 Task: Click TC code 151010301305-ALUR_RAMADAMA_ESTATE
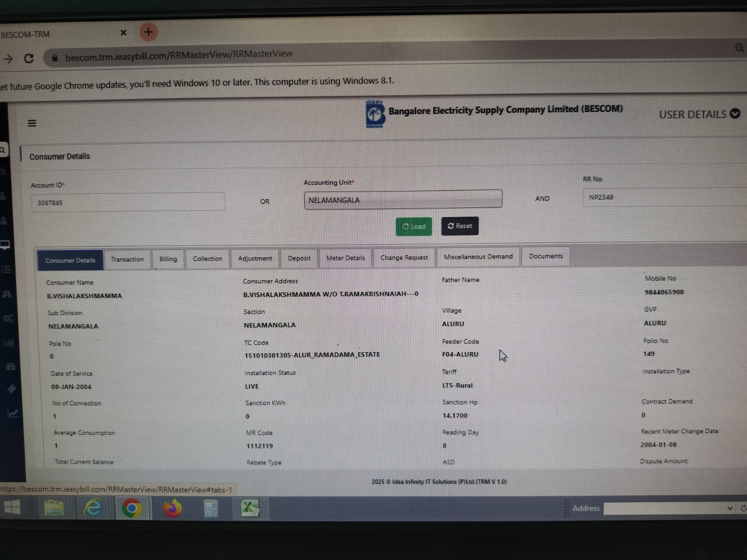click(312, 355)
